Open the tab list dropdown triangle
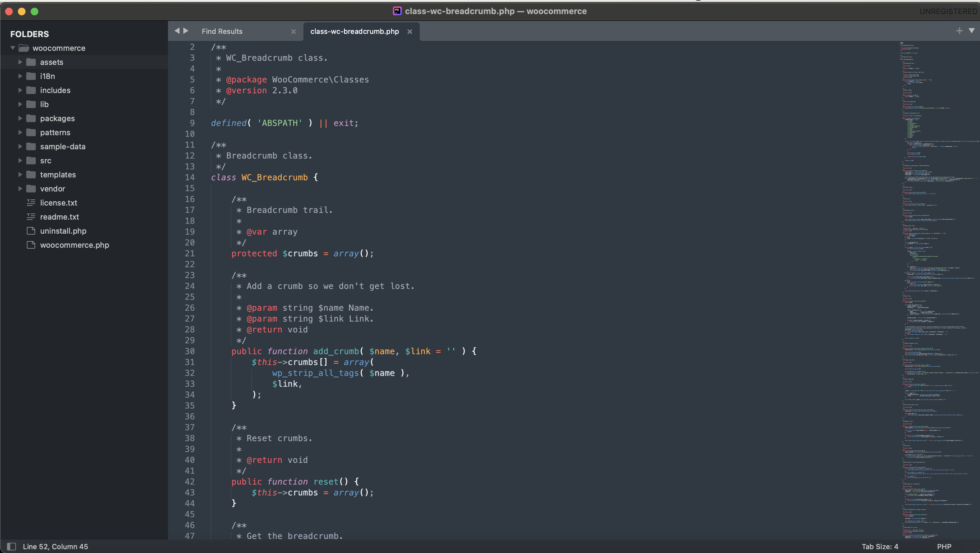The width and height of the screenshot is (980, 553). (972, 30)
